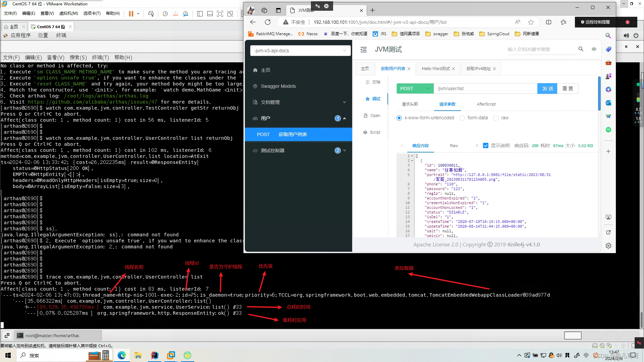Select the POST 获取用户列表 API entry

(299, 134)
